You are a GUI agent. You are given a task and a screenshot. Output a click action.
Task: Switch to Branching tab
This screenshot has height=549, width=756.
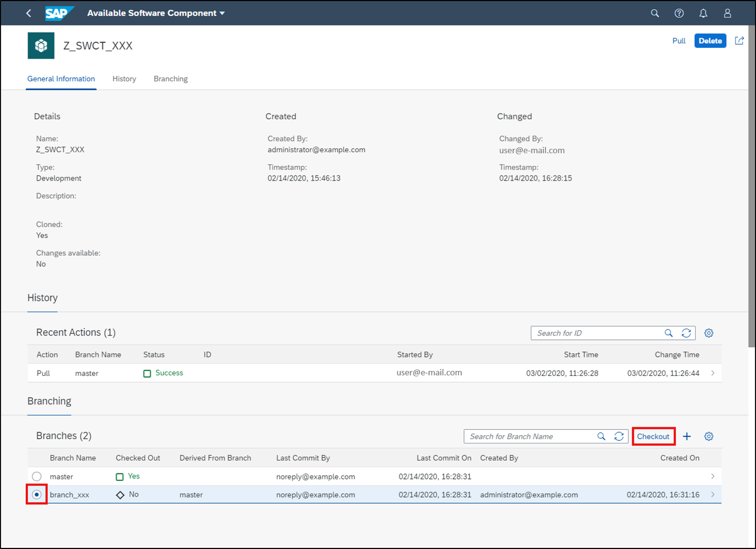(x=171, y=79)
